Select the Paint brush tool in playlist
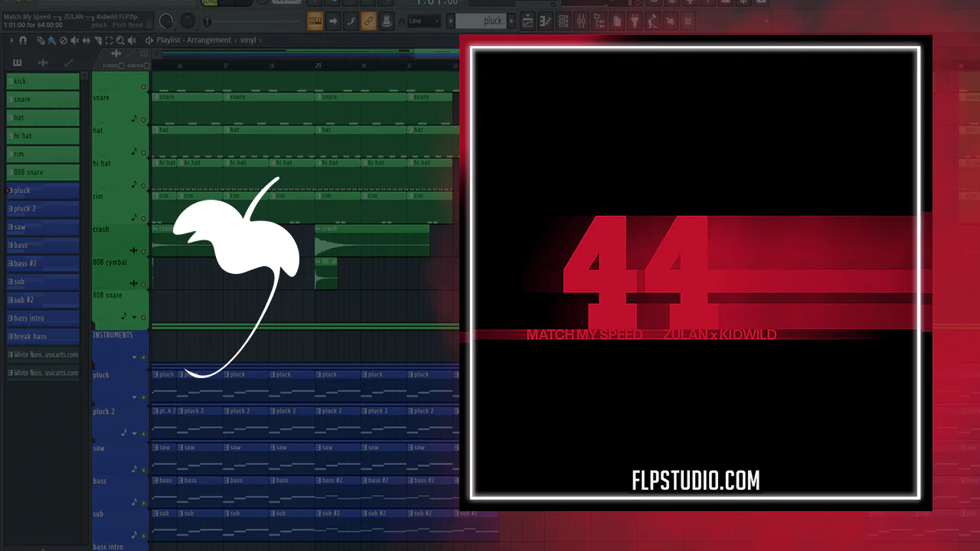 pos(51,40)
